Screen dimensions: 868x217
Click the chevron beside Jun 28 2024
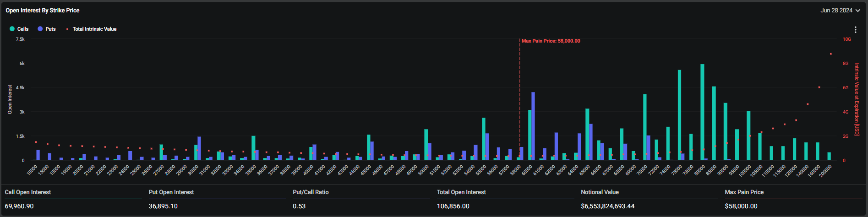coord(857,11)
